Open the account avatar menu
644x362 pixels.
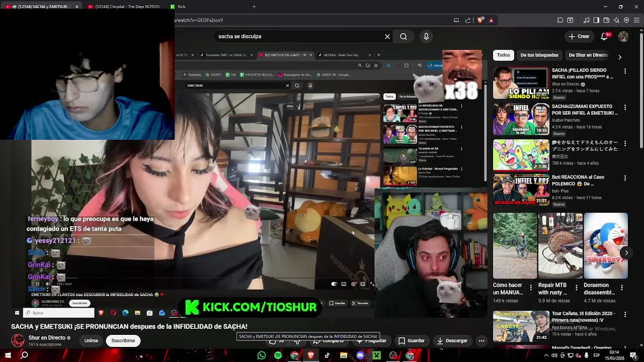click(623, 36)
